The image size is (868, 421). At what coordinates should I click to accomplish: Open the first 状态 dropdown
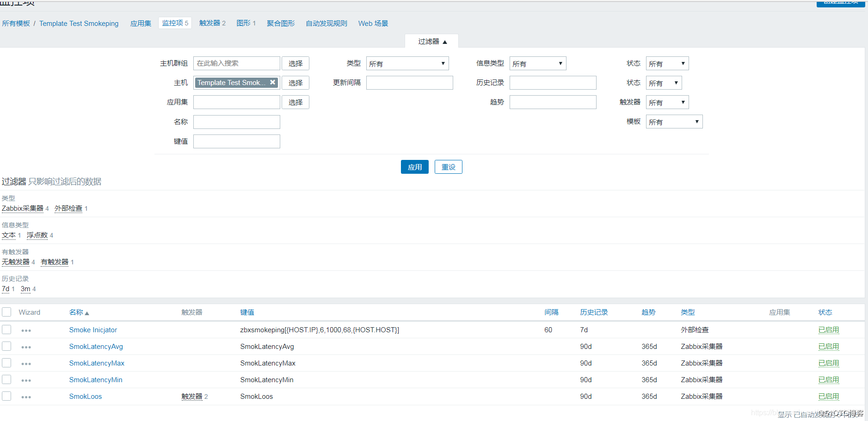[x=667, y=63]
